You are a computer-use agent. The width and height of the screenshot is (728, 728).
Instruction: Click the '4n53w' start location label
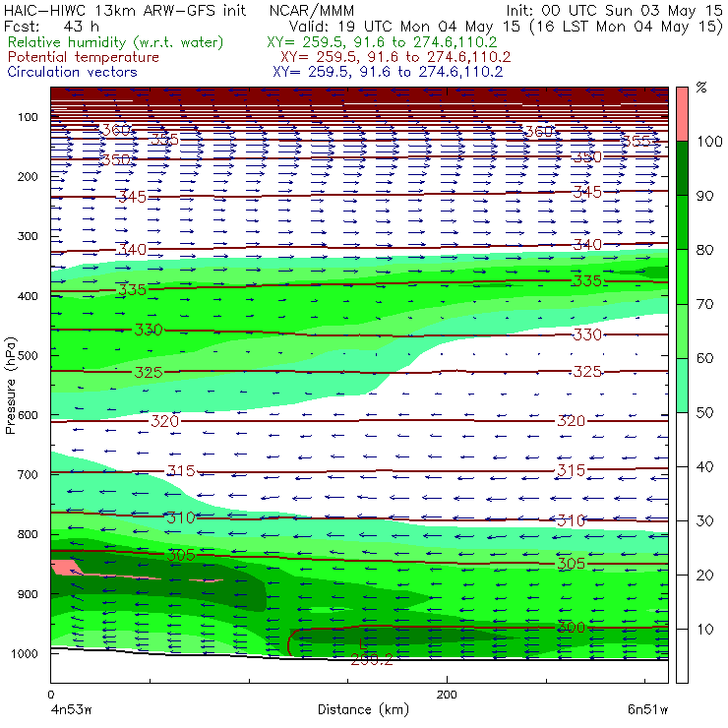pyautogui.click(x=71, y=710)
